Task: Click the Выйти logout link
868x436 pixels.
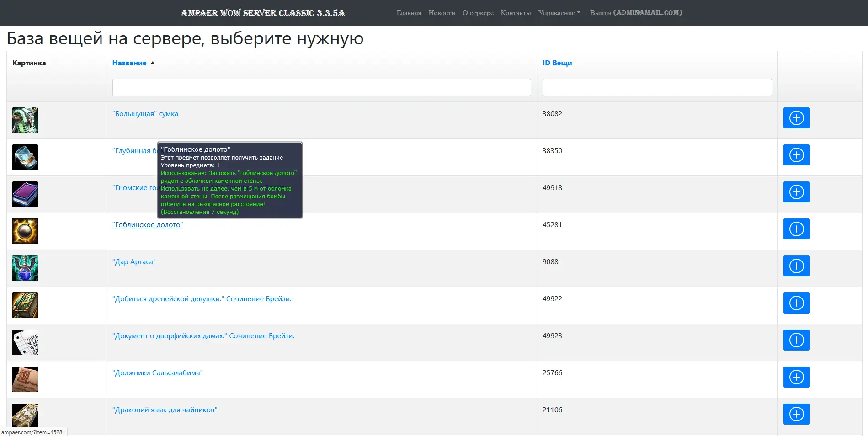Action: 636,13
